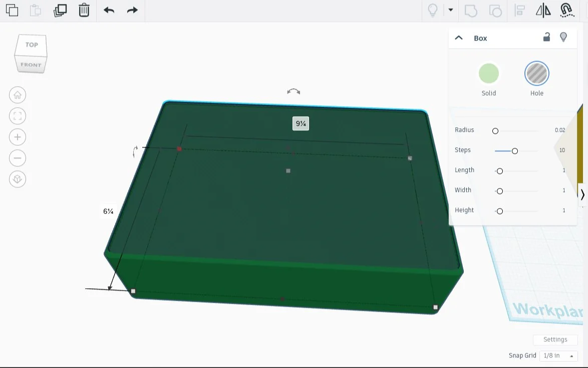The width and height of the screenshot is (588, 368).
Task: Click the left side rotation handle
Action: coord(135,152)
